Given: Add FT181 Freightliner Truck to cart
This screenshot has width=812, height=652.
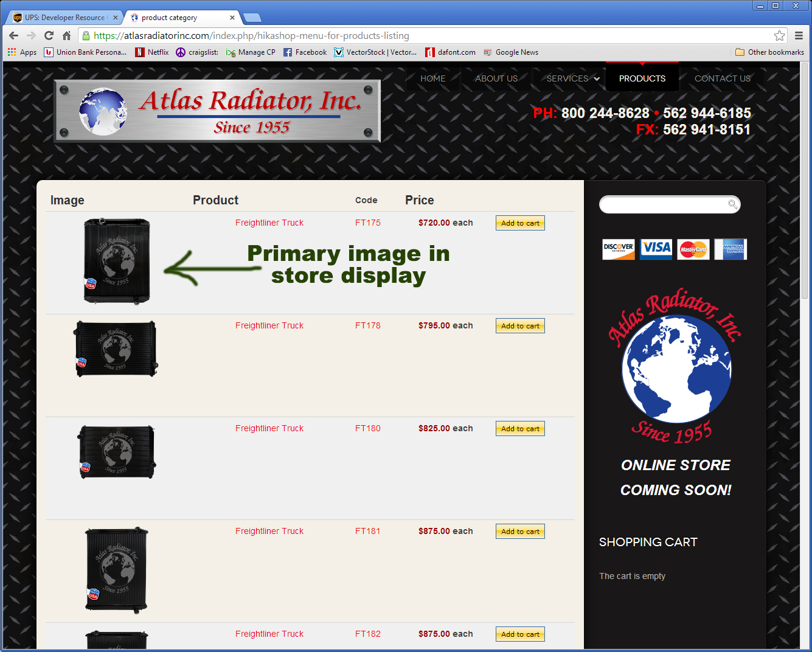Looking at the screenshot, I should coord(520,532).
